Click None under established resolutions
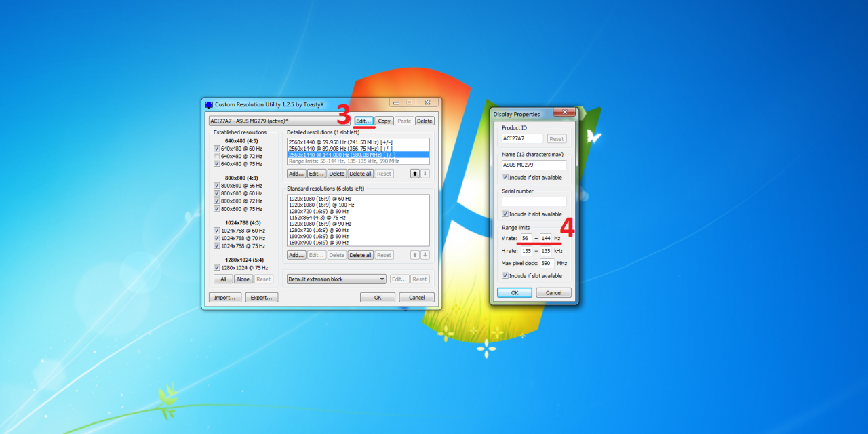The height and width of the screenshot is (434, 868). (x=243, y=279)
